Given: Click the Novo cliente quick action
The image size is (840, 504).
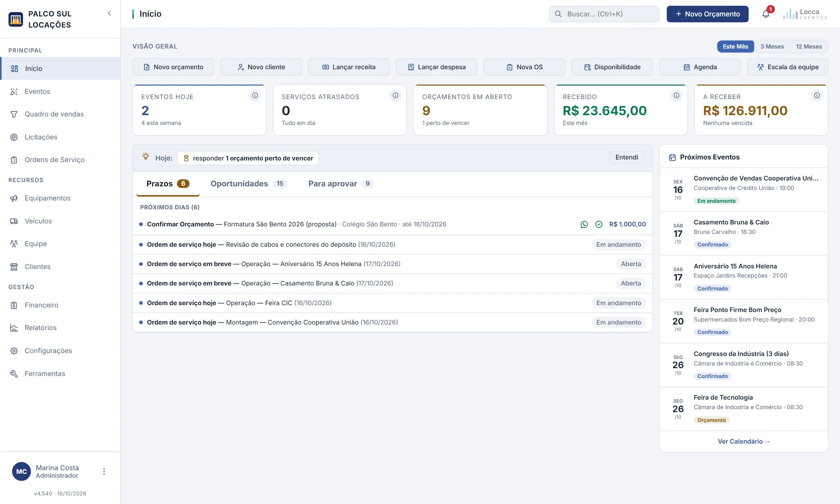Looking at the screenshot, I should (261, 67).
